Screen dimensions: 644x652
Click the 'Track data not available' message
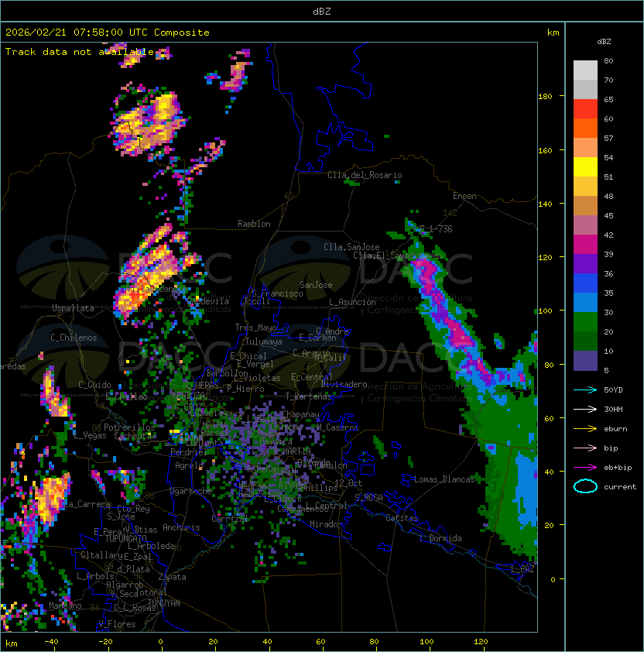coord(80,52)
